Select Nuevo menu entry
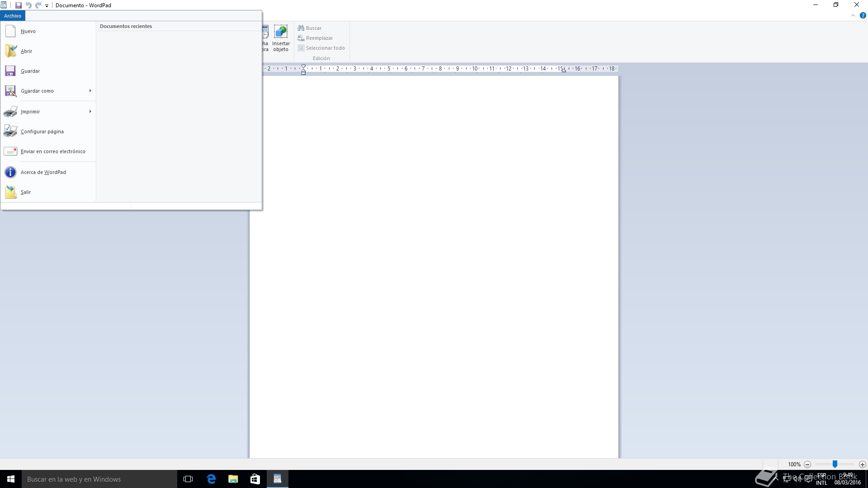 (48, 31)
